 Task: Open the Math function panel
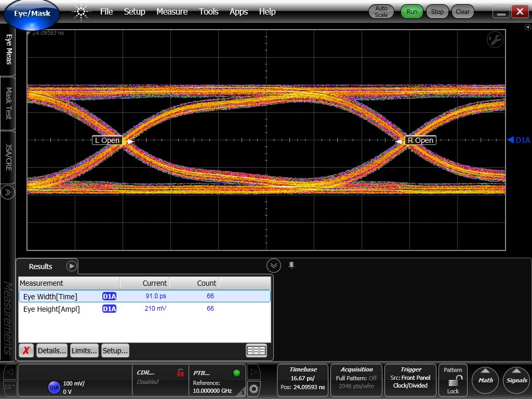[x=485, y=380]
